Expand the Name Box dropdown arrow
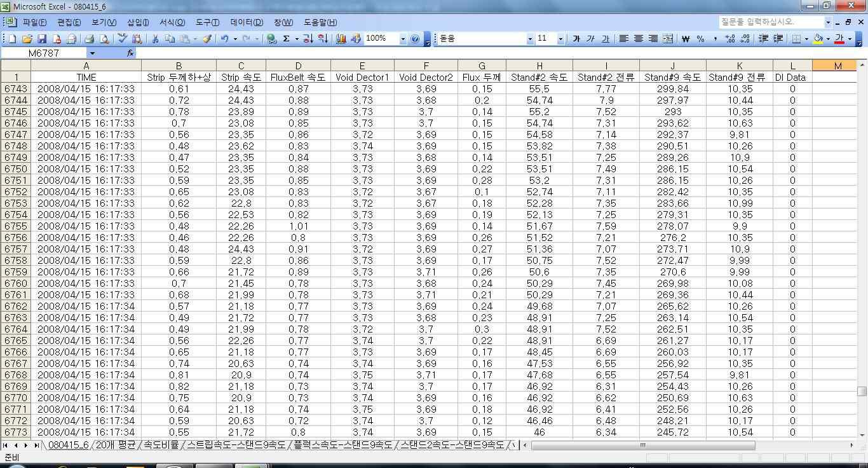 [92, 53]
